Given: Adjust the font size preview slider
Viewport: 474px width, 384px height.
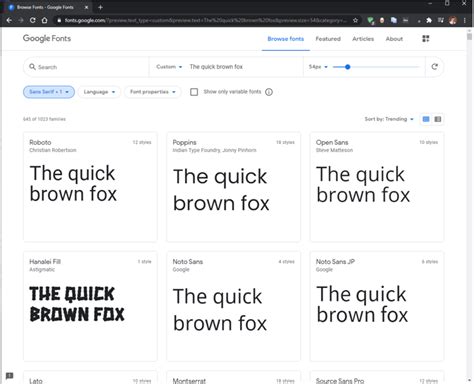Looking at the screenshot, I should [376, 67].
